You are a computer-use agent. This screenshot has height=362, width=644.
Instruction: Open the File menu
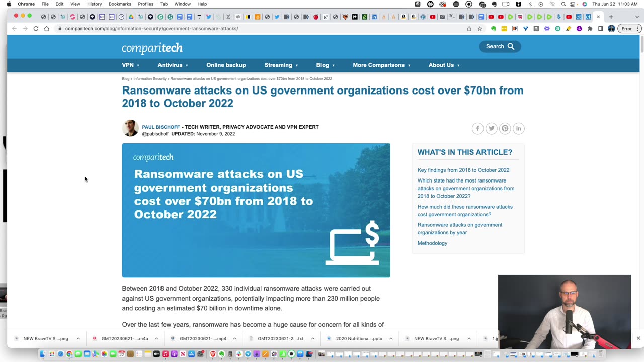click(45, 4)
